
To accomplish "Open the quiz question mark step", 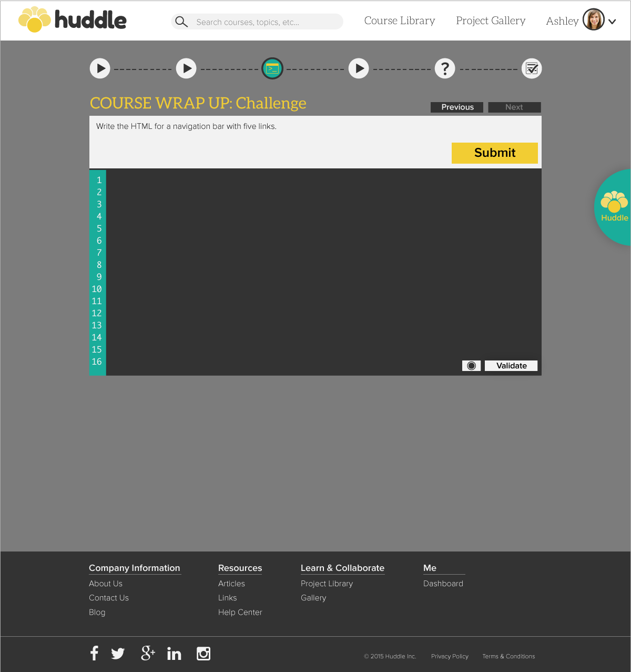I will point(445,68).
